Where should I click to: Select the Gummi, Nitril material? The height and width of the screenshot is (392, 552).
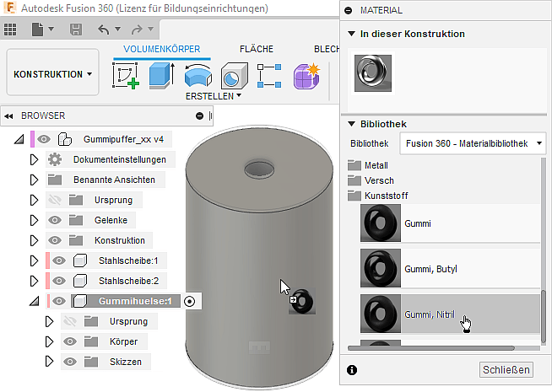pyautogui.click(x=450, y=314)
